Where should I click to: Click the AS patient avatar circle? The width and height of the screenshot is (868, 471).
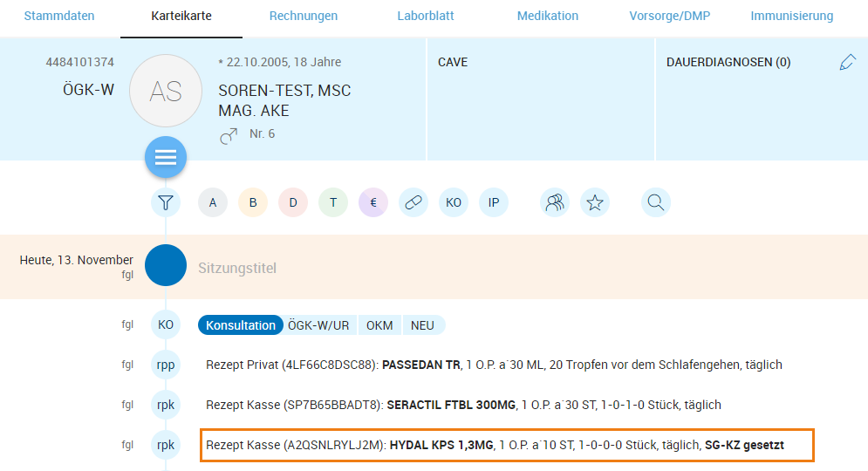click(166, 91)
